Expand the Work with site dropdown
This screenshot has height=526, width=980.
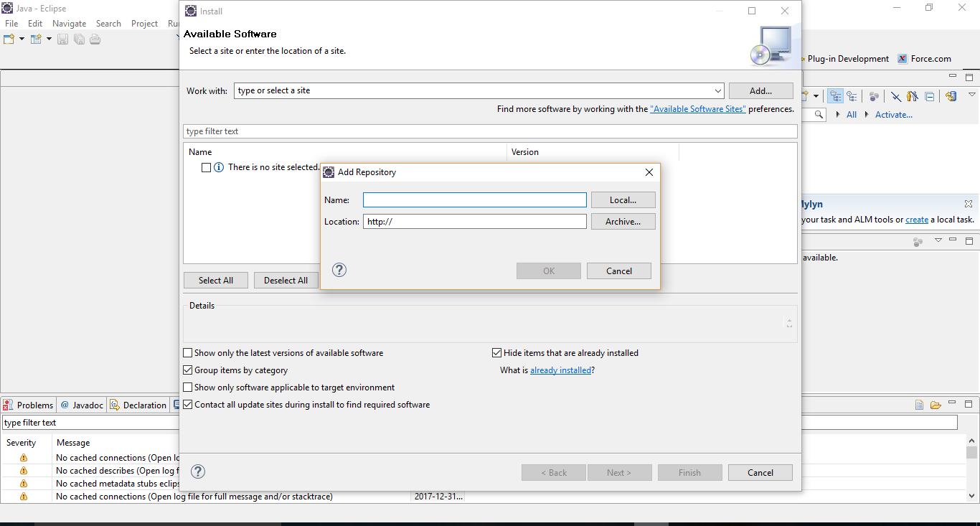click(718, 91)
